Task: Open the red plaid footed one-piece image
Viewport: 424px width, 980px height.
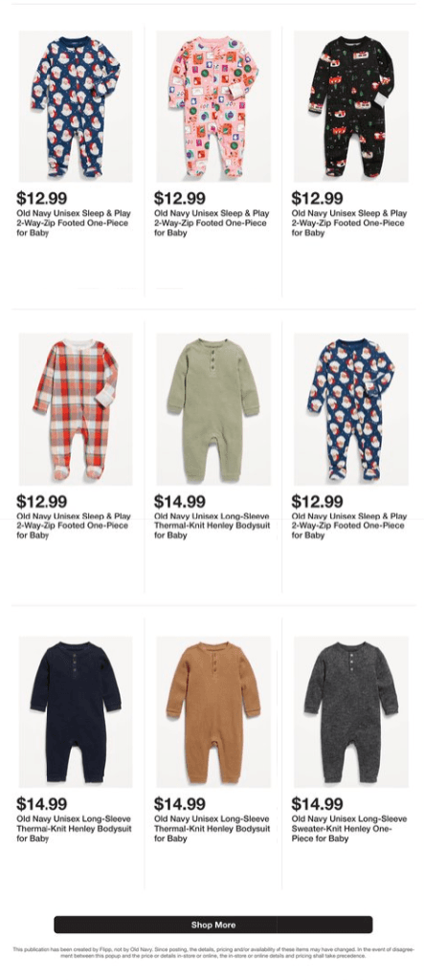Action: [76, 409]
